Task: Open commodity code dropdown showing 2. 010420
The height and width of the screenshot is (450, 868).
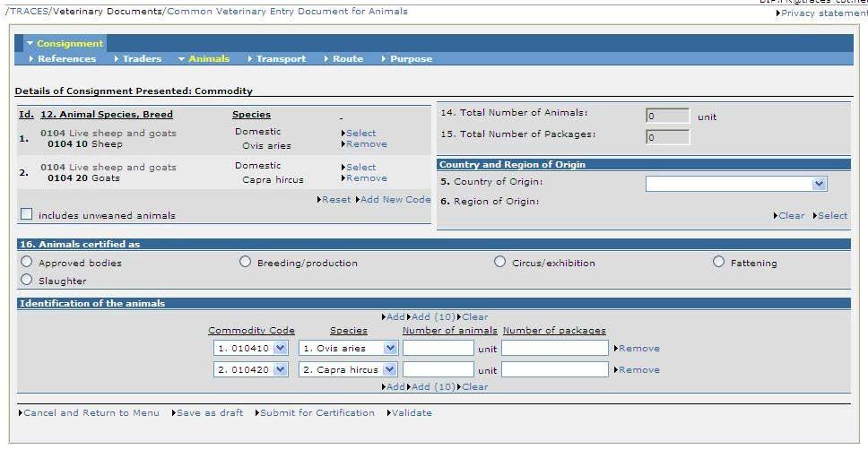Action: (251, 369)
